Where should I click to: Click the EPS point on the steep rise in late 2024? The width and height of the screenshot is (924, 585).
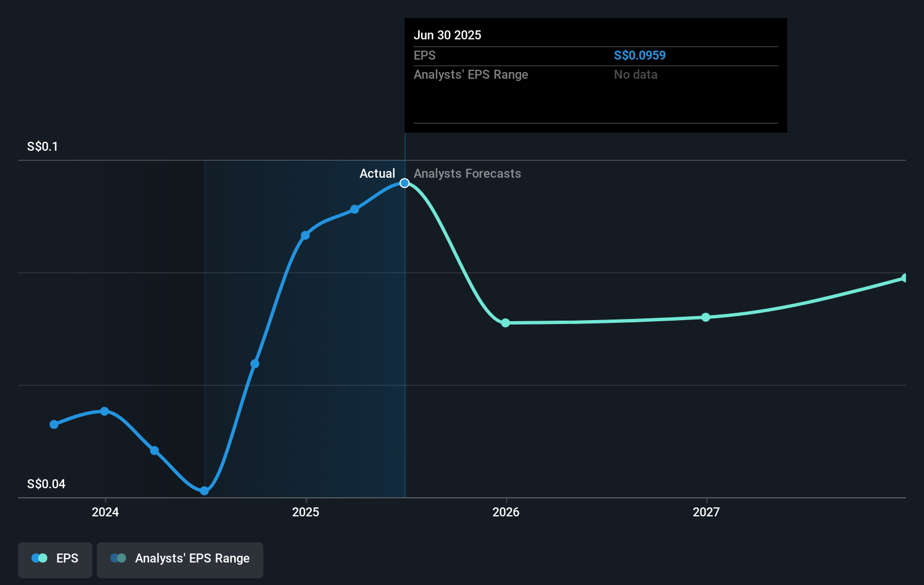point(255,364)
